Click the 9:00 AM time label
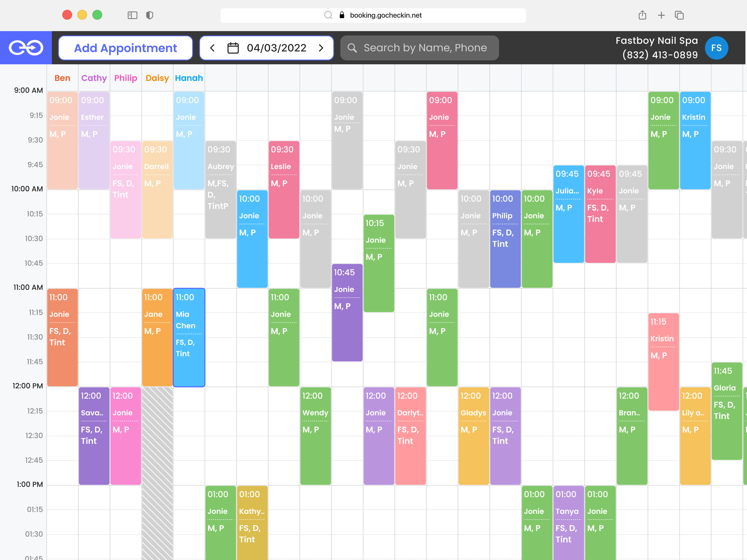Viewport: 747px width, 560px height. pyautogui.click(x=28, y=90)
